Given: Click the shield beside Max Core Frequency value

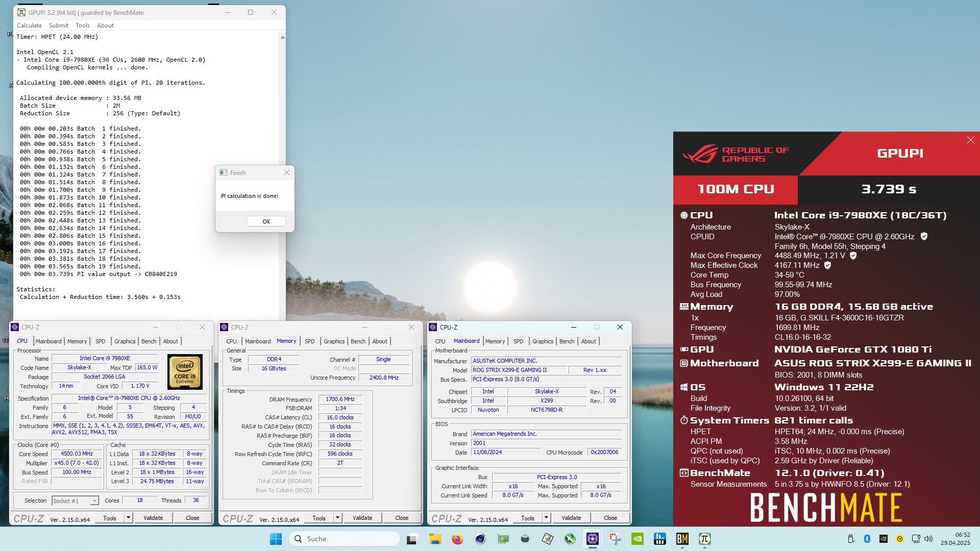Looking at the screenshot, I should (853, 255).
